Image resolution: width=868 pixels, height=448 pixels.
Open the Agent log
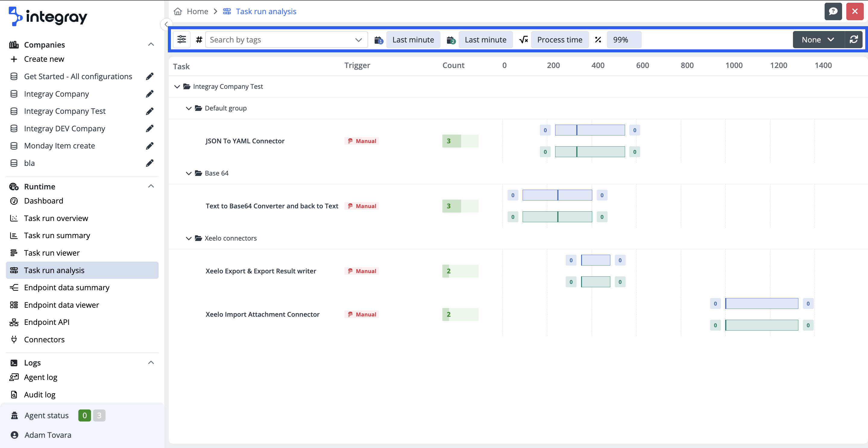pos(40,377)
